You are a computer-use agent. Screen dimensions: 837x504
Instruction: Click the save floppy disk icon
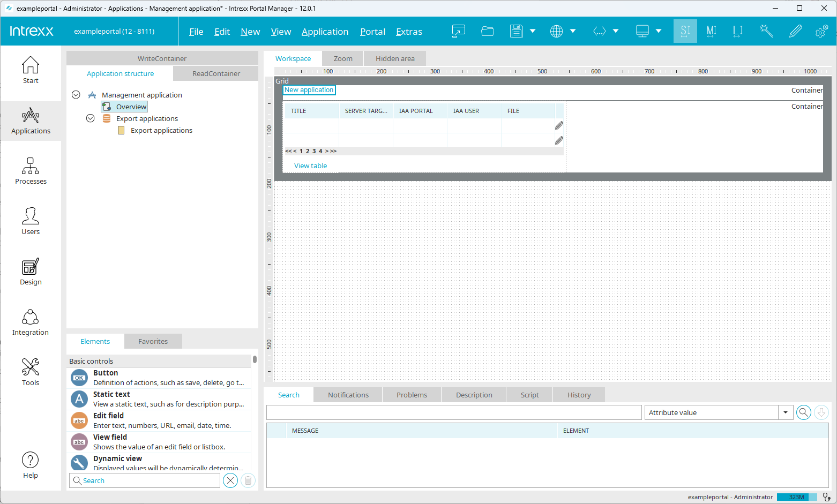516,31
